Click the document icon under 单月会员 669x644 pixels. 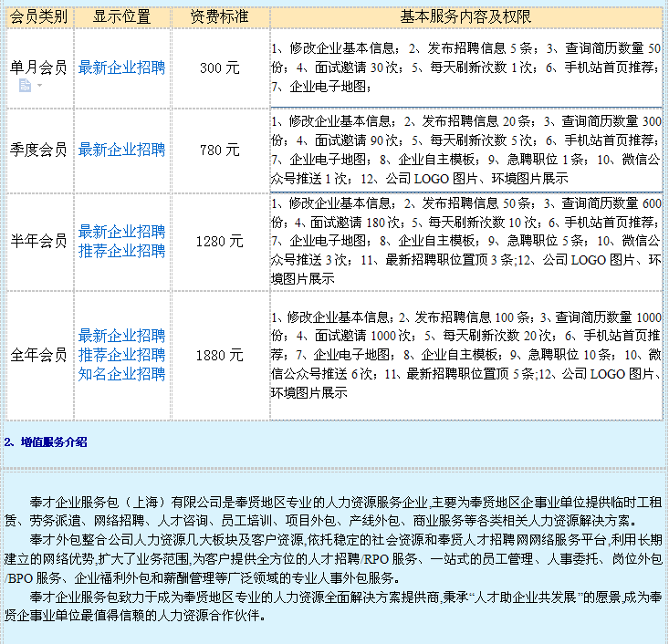click(x=25, y=86)
